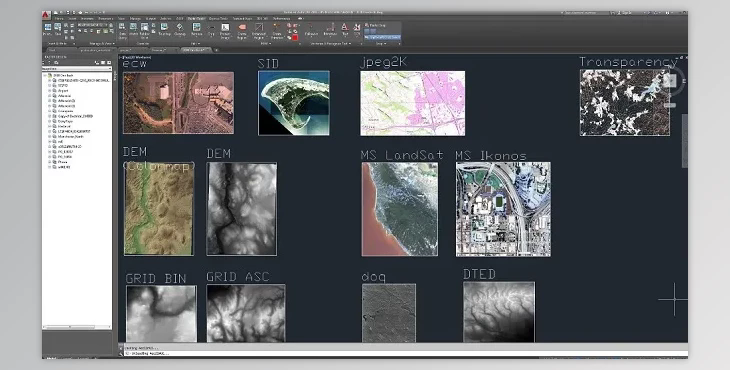Image resolution: width=730 pixels, height=370 pixels.
Task: Switch to the Output ribbon tab
Action: click(150, 19)
